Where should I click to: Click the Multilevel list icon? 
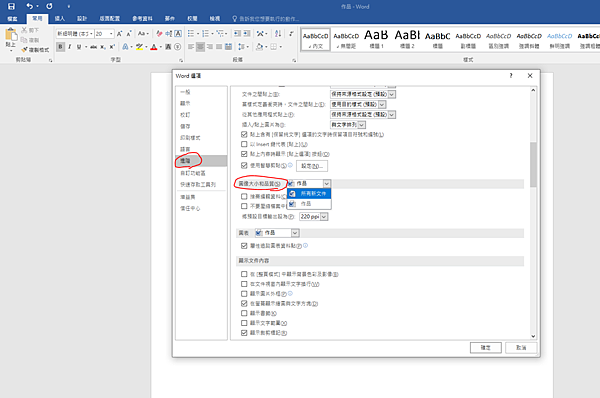[220, 34]
